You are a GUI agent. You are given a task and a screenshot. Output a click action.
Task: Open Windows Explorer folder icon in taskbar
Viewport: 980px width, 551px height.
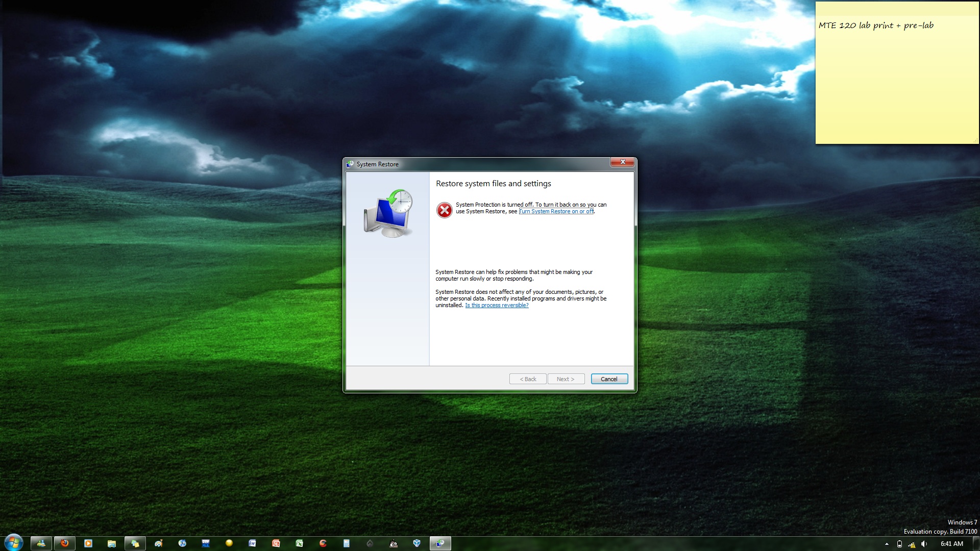tap(112, 543)
